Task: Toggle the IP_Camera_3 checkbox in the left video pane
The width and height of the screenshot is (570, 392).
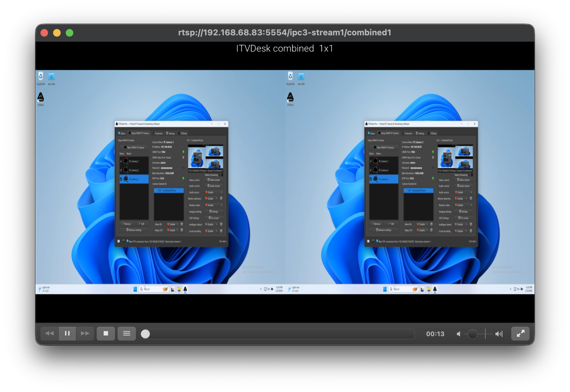Action: [x=121, y=179]
